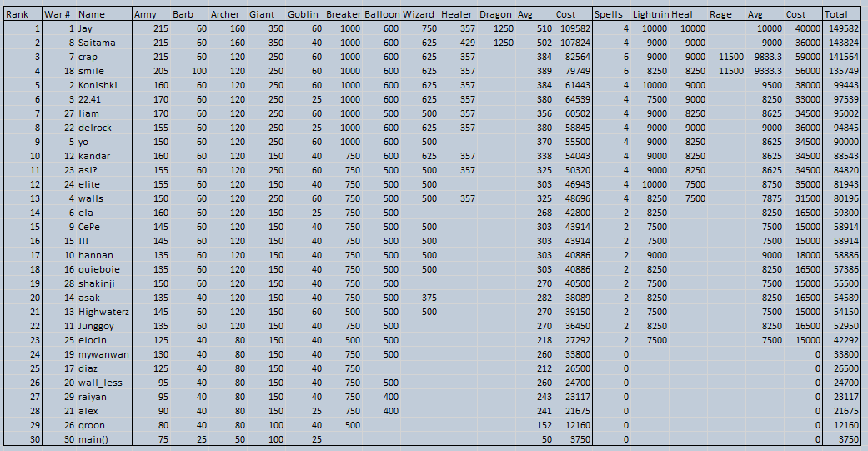868x451 pixels.
Task: Select the spell cost value 56000
Action: point(808,71)
